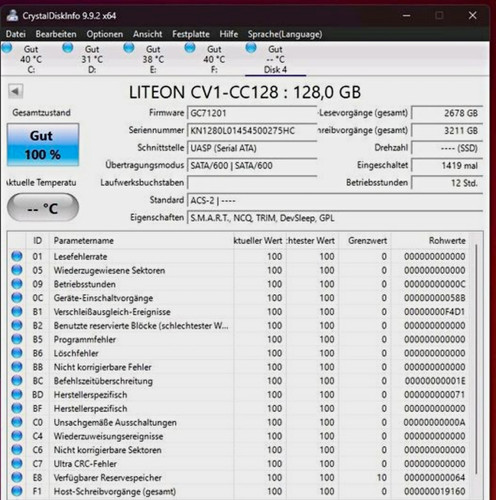Click the Firmware field GC71201

point(252,113)
